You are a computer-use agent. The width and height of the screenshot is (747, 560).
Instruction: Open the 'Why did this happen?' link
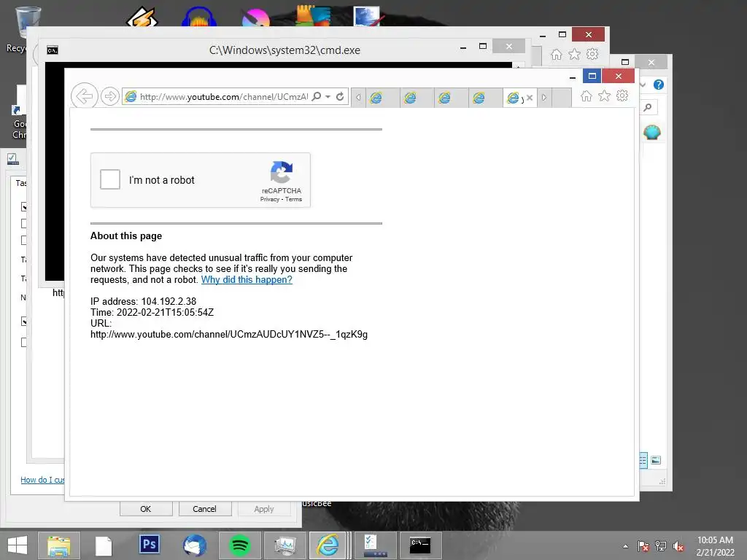pyautogui.click(x=247, y=279)
